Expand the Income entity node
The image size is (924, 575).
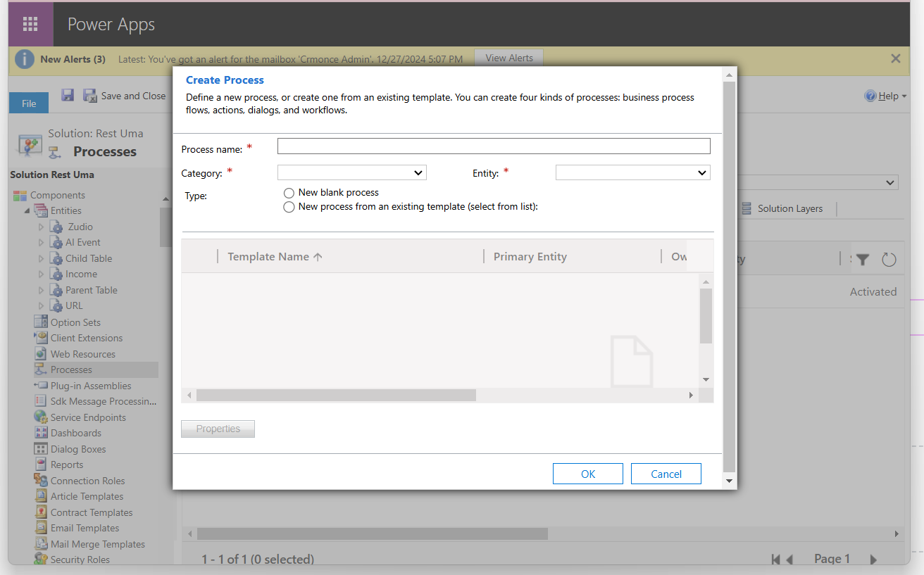(42, 274)
